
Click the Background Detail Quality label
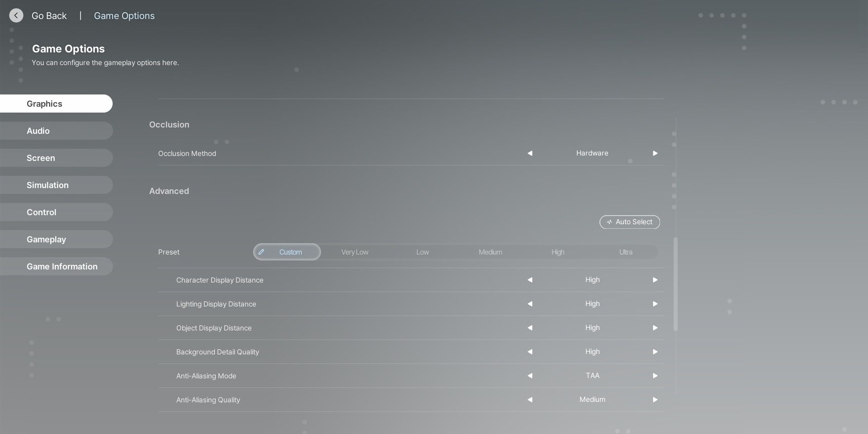pos(217,352)
